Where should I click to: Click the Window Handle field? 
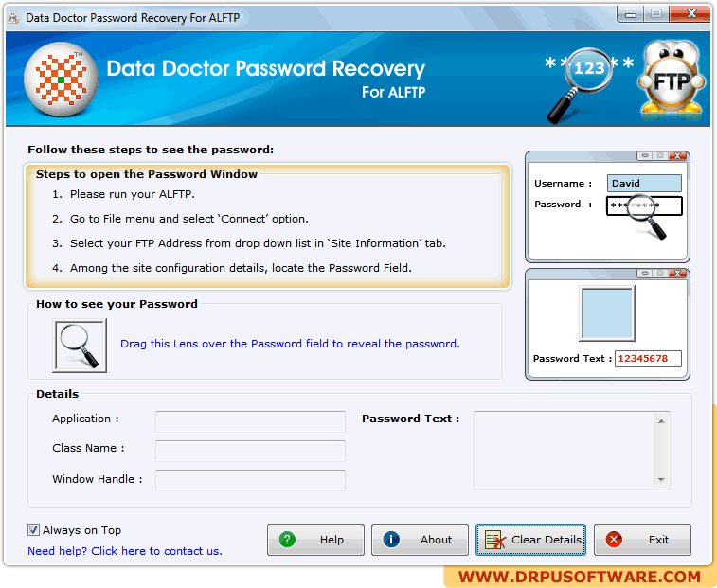point(250,480)
